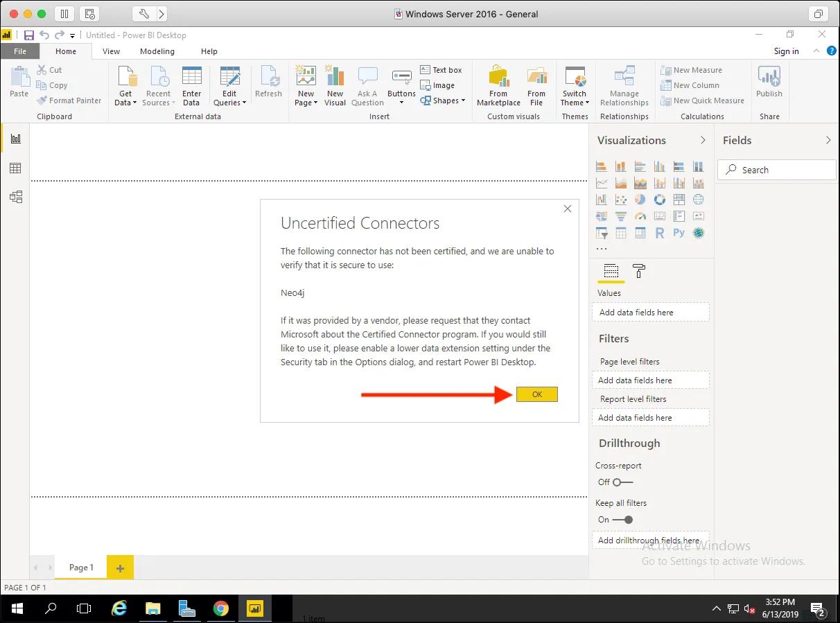840x623 pixels.
Task: Click New Quick Measure
Action: pos(702,100)
